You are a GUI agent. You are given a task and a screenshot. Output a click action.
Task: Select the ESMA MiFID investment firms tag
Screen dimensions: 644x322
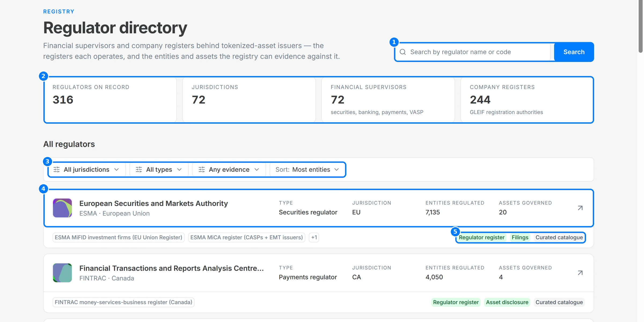pos(119,237)
